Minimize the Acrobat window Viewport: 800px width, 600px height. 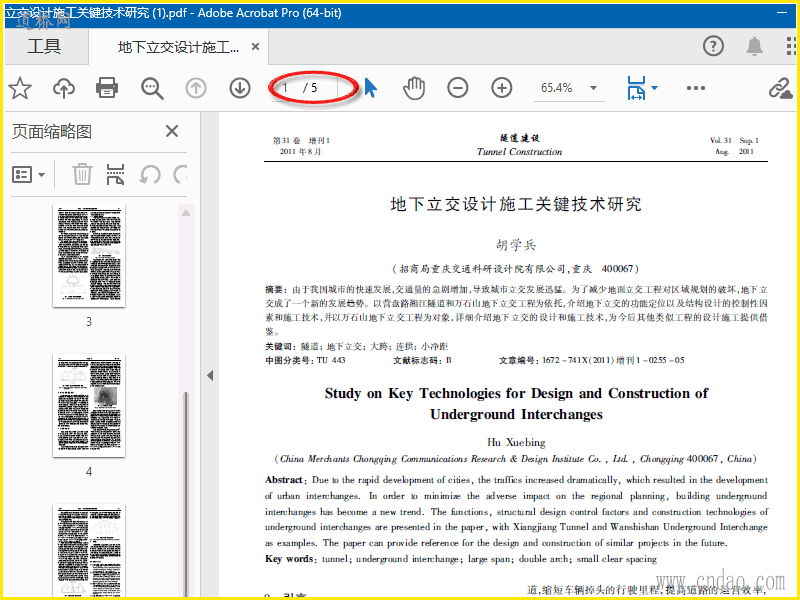pyautogui.click(x=782, y=13)
